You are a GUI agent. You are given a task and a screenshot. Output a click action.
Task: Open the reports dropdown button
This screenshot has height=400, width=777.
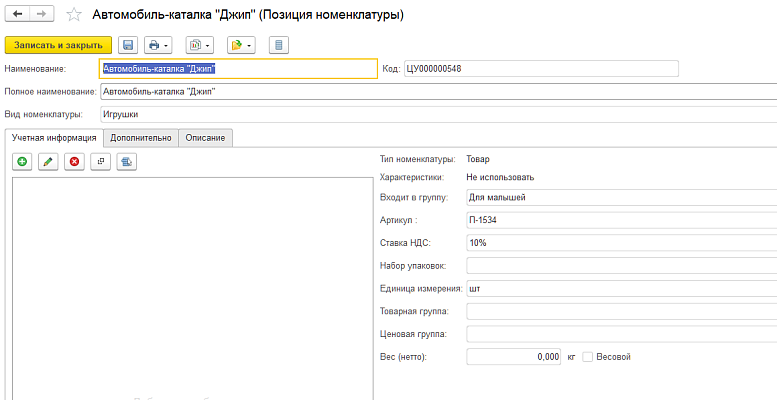tap(200, 45)
